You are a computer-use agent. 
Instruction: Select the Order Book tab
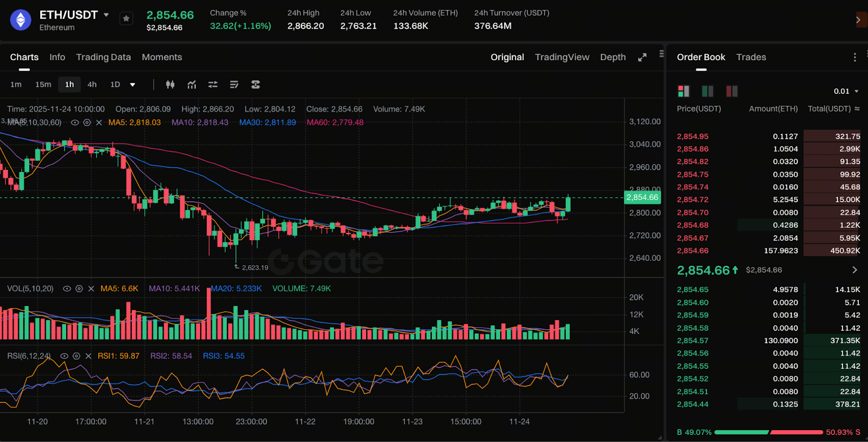(x=701, y=57)
